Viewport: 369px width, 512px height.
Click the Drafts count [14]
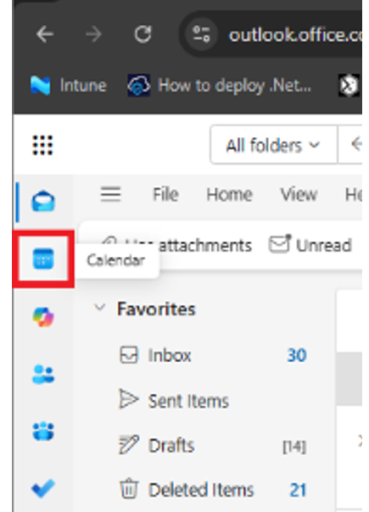coord(294,447)
